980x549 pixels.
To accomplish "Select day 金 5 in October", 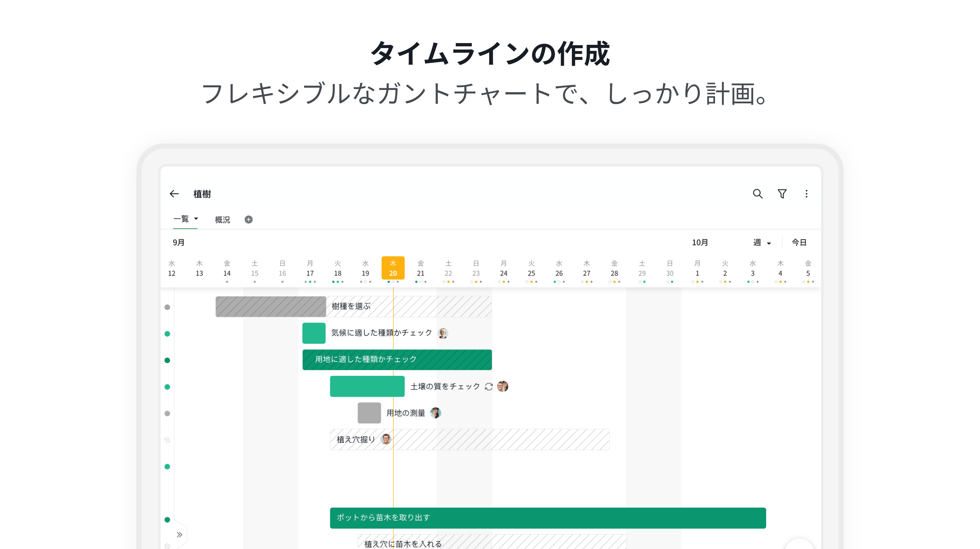I will click(x=808, y=268).
